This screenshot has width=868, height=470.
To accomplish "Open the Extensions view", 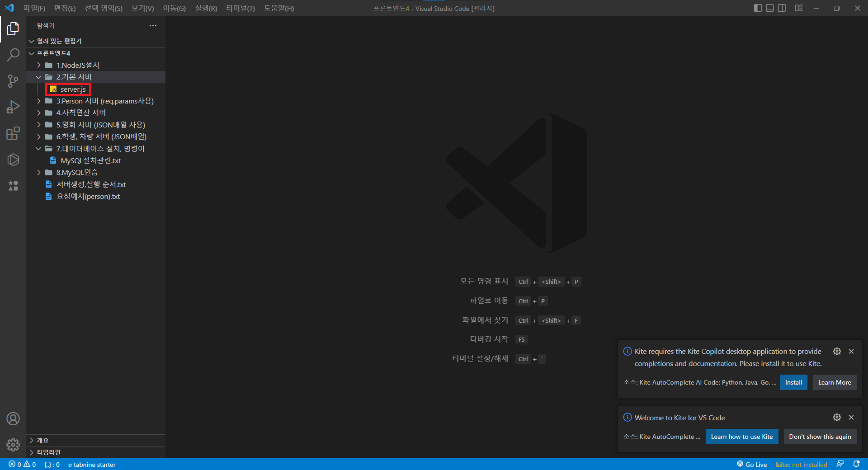I will [x=13, y=133].
